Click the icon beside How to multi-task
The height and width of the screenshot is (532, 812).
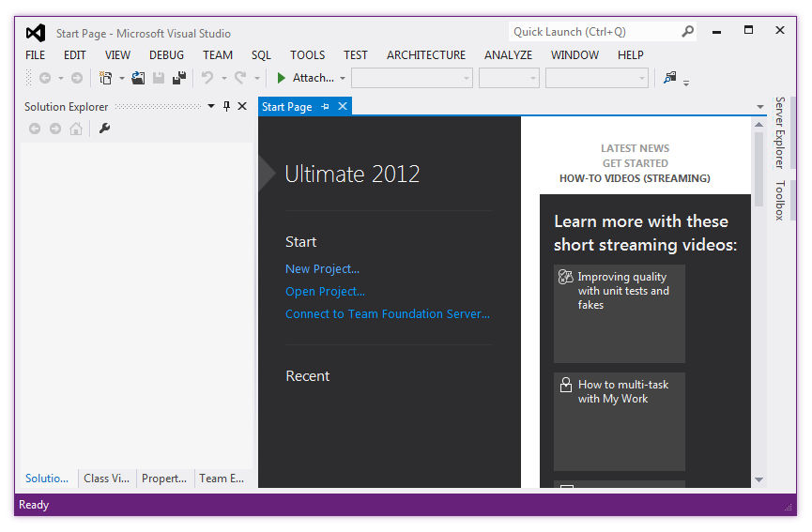pyautogui.click(x=566, y=385)
